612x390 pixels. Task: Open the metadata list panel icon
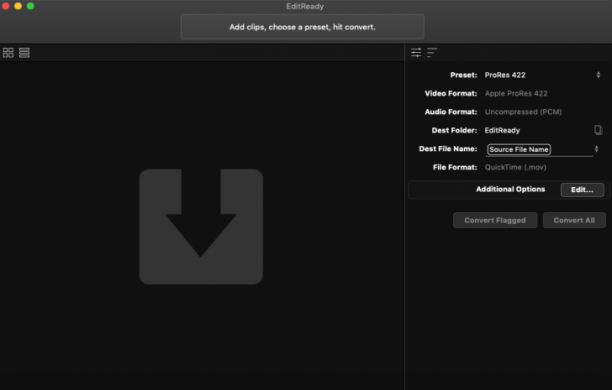coord(432,52)
